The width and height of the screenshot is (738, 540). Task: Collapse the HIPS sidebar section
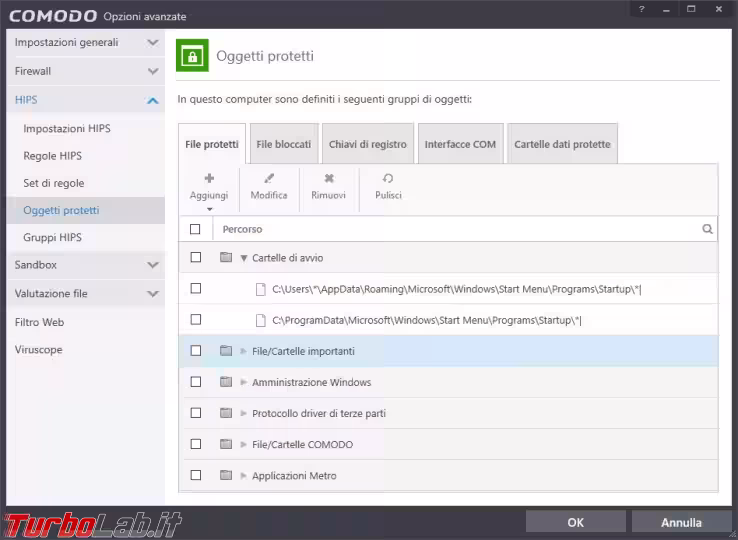coord(152,100)
